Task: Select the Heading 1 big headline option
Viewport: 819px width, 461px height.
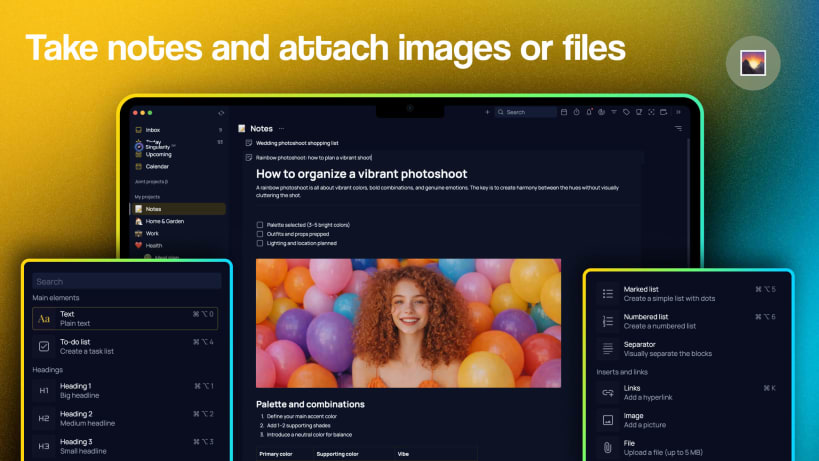Action: tap(125, 391)
